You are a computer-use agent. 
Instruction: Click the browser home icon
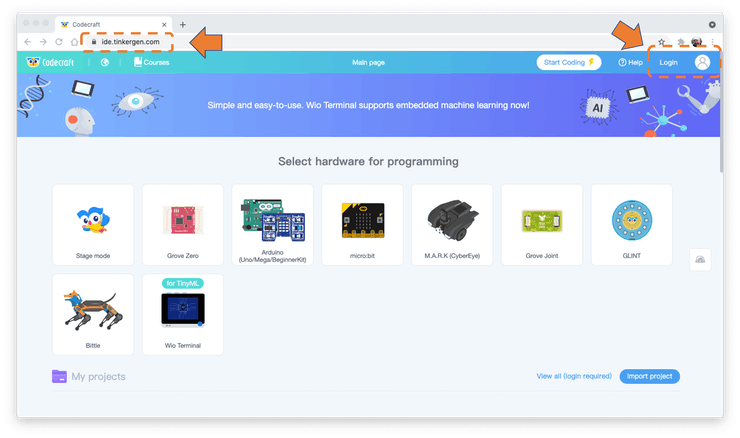pos(75,42)
